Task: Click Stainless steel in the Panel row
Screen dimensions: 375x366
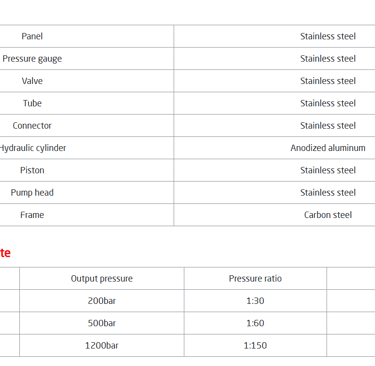Action: pos(328,36)
